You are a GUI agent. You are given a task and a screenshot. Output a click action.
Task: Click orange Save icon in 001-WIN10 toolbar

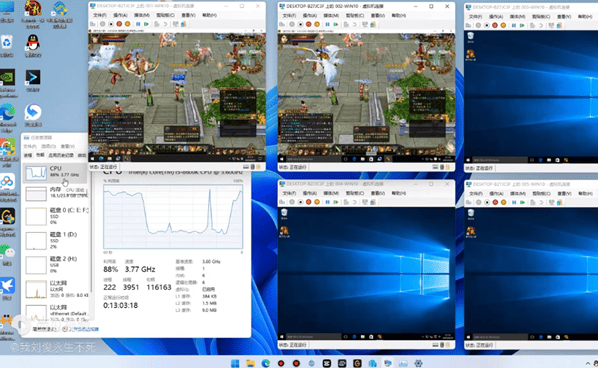click(x=128, y=24)
